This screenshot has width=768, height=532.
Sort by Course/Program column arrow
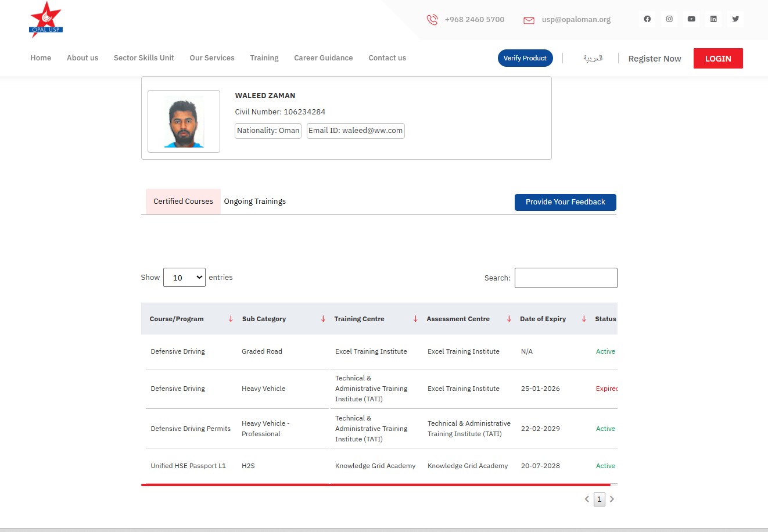point(231,319)
